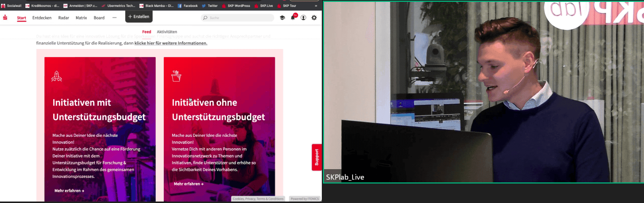644x203 pixels.
Task: Click the SKPlab_Live name label
Action: (345, 177)
